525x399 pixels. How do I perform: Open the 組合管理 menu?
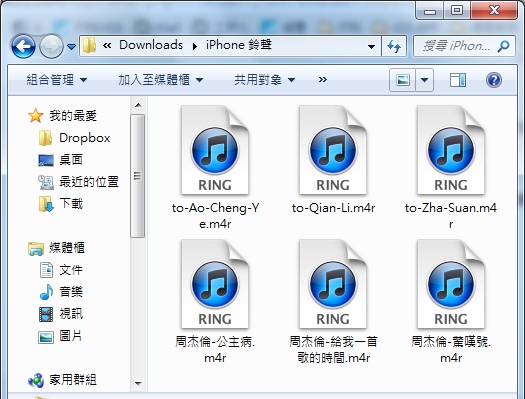[x=57, y=80]
